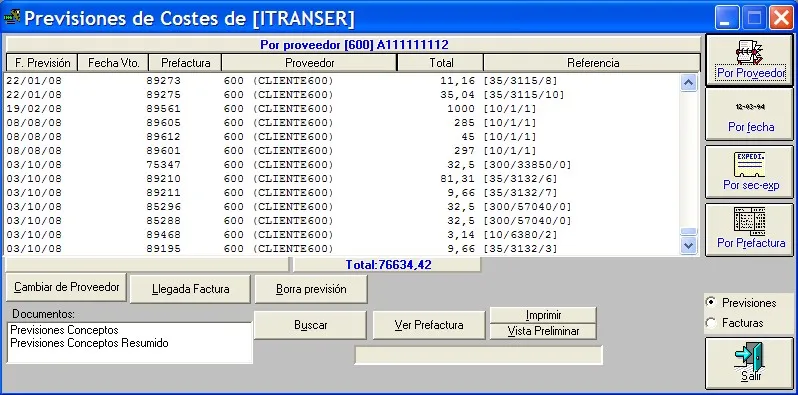Sort by F. Previsión column header
The height and width of the screenshot is (395, 798).
pyautogui.click(x=42, y=63)
